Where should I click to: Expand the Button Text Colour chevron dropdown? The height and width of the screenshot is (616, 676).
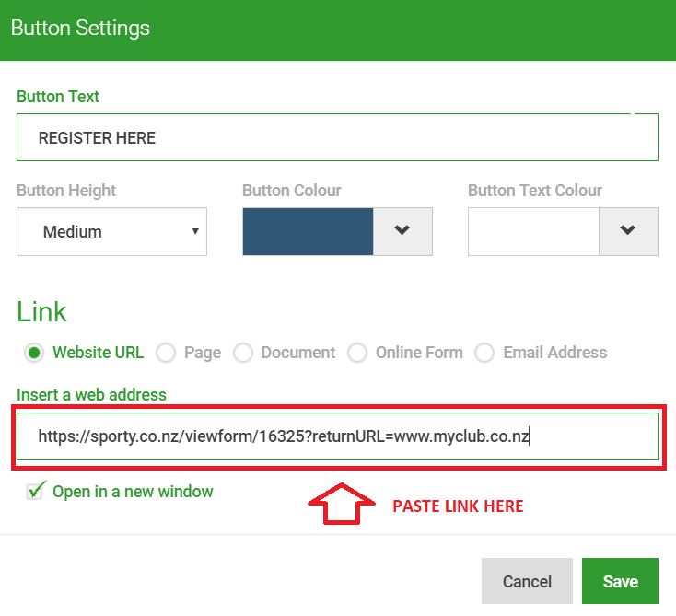point(628,231)
